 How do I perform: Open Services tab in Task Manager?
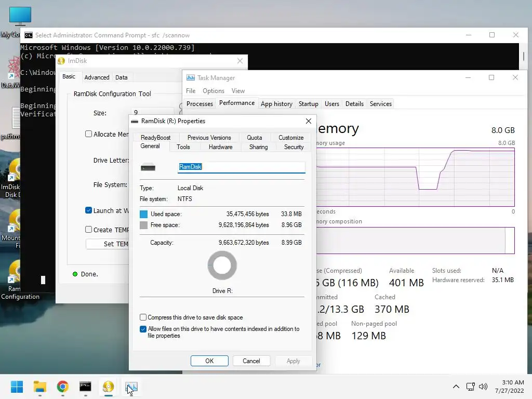381,104
